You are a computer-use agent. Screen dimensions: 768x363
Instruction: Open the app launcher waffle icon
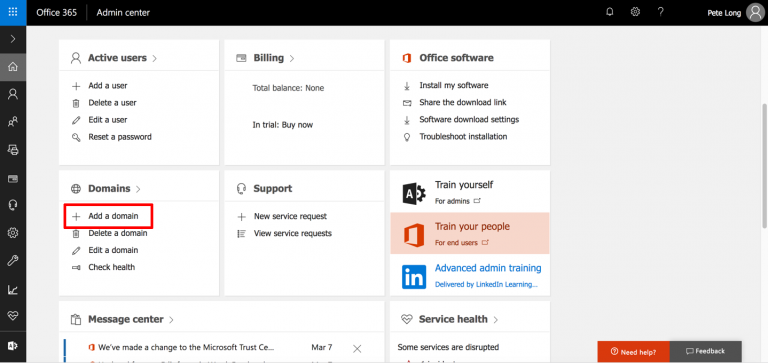pyautogui.click(x=13, y=12)
